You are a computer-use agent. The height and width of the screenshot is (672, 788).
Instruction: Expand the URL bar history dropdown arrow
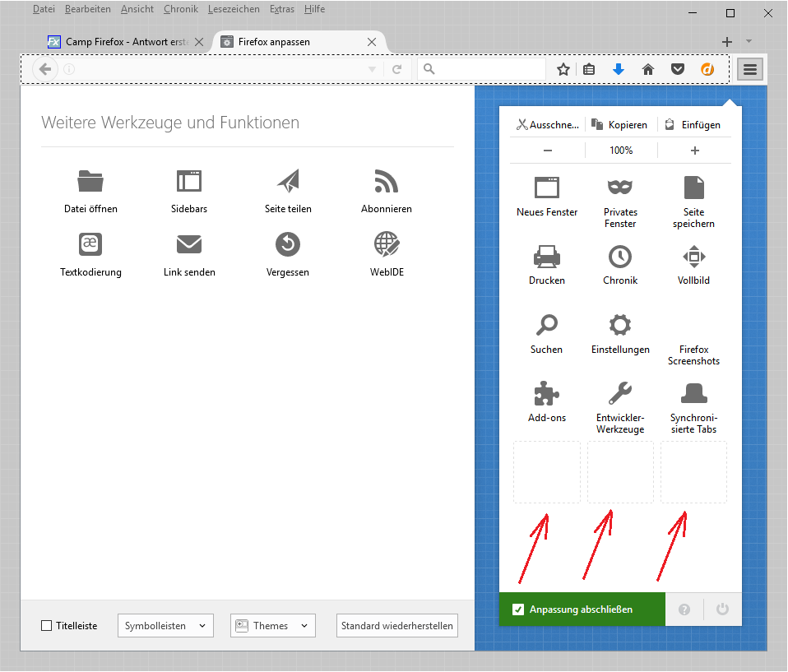(x=373, y=69)
